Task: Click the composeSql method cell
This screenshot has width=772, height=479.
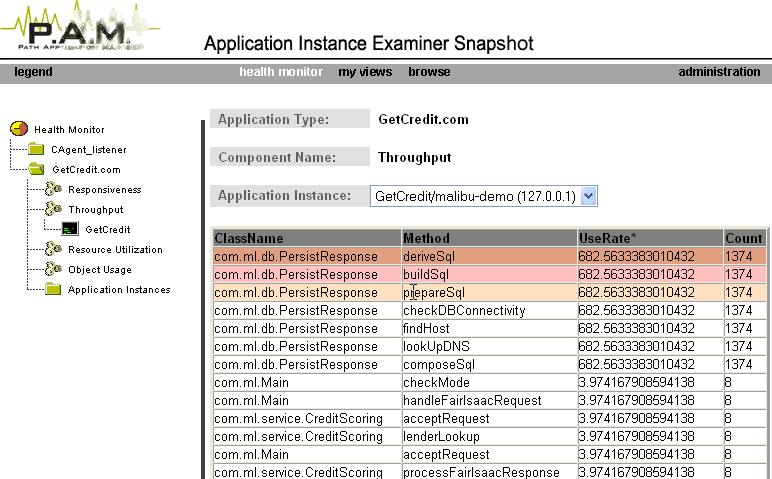Action: point(489,365)
